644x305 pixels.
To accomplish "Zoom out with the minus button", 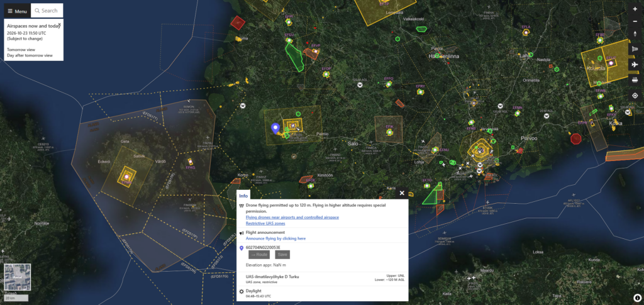I will (635, 21).
